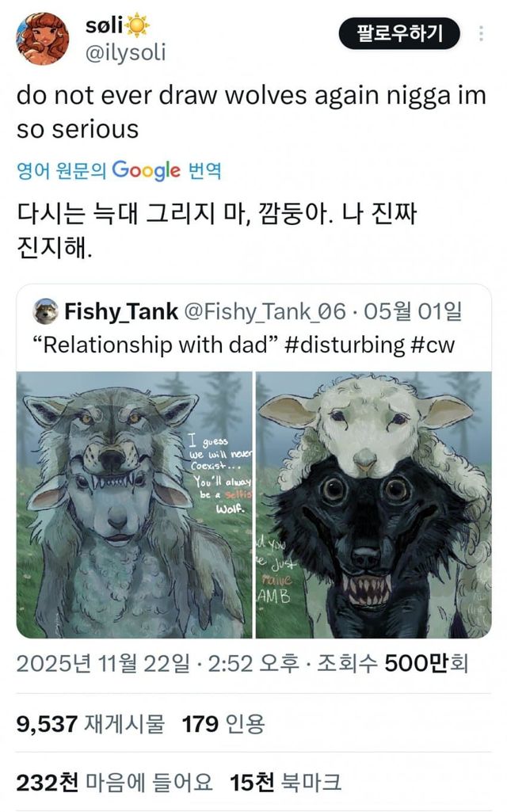
Task: Click Fishy_Tank's small wolf avatar
Action: click(45, 311)
